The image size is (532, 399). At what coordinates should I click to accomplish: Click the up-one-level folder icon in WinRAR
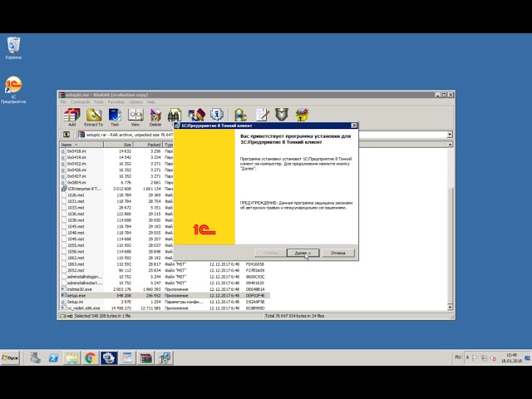point(66,135)
